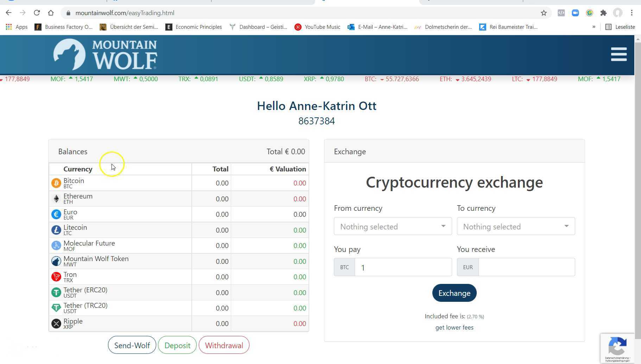Reload the page
The height and width of the screenshot is (364, 641).
click(37, 13)
